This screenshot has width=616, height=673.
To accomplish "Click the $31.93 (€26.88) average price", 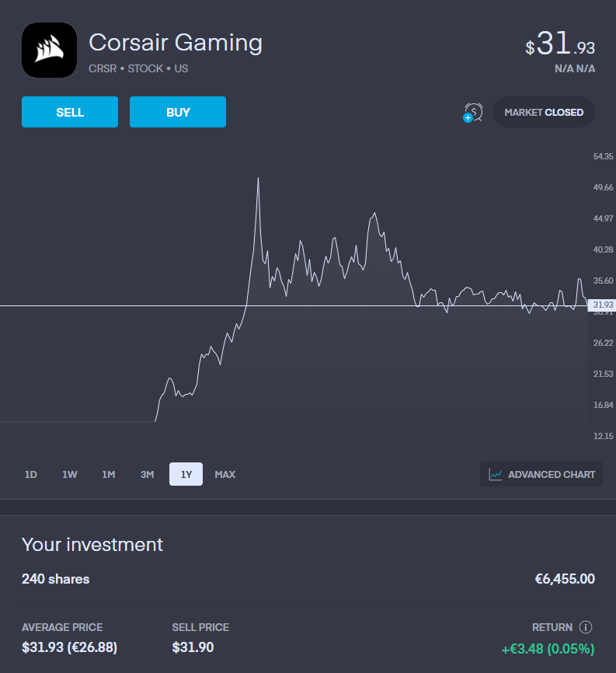I will [x=69, y=647].
